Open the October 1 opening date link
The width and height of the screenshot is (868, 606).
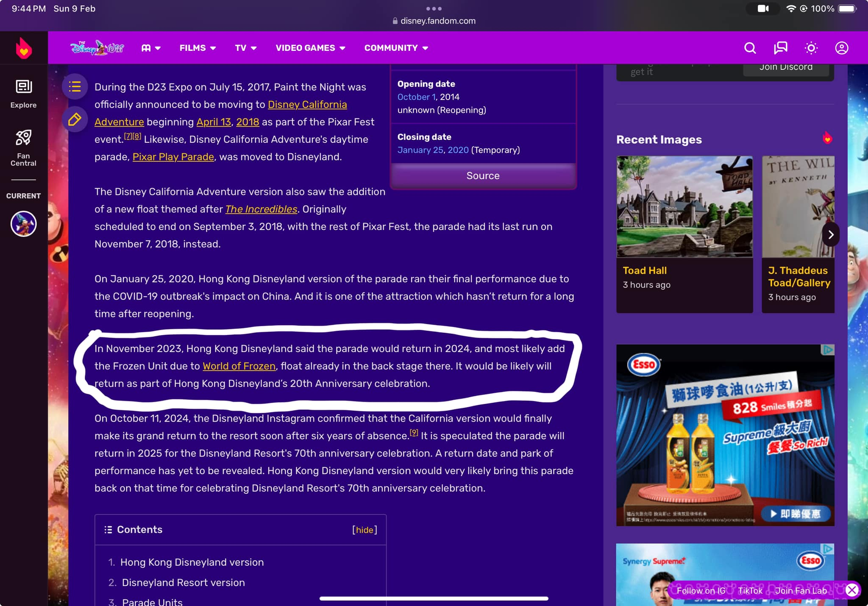pos(416,97)
